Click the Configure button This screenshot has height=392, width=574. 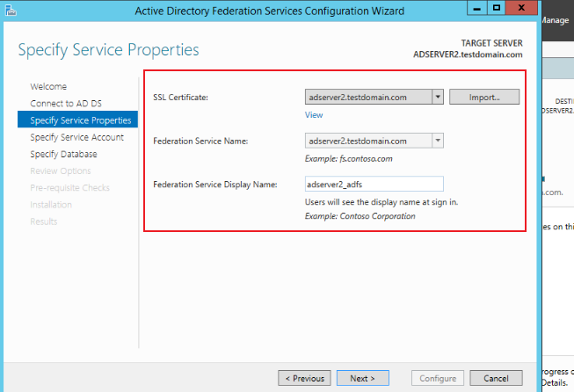pyautogui.click(x=438, y=378)
